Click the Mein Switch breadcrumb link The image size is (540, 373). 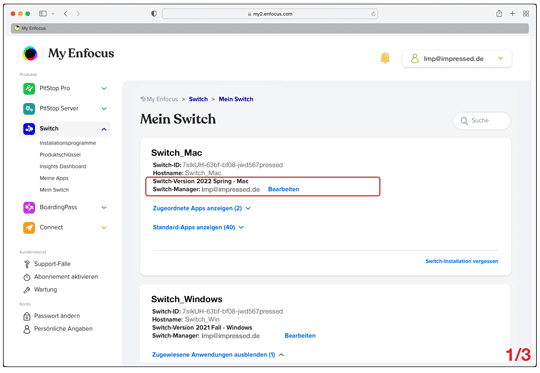point(236,99)
